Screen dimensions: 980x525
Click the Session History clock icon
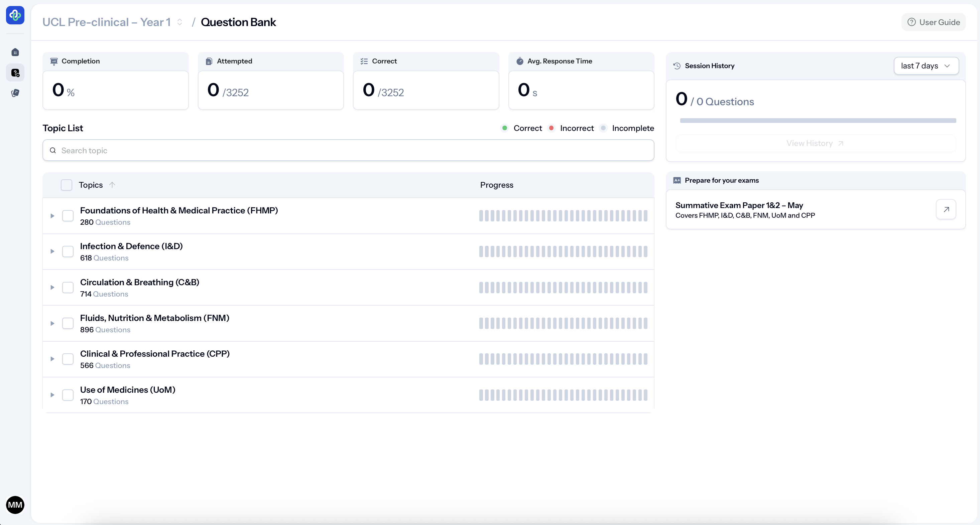677,66
